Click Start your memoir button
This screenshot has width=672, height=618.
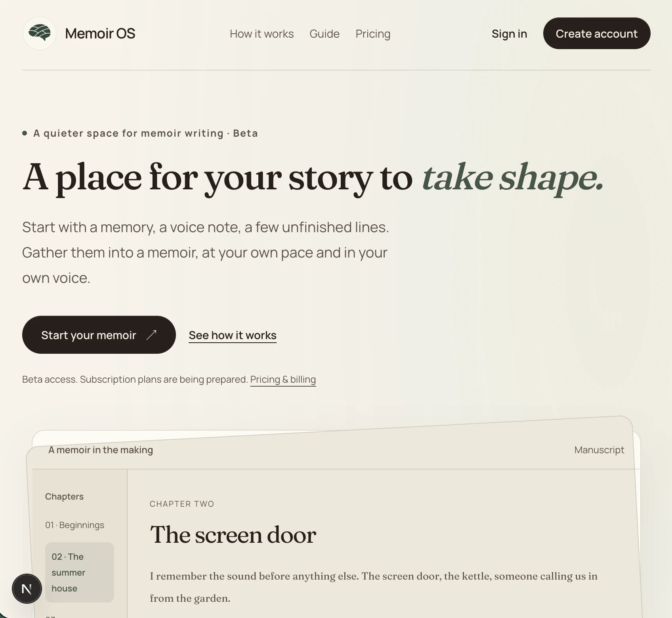click(x=99, y=335)
